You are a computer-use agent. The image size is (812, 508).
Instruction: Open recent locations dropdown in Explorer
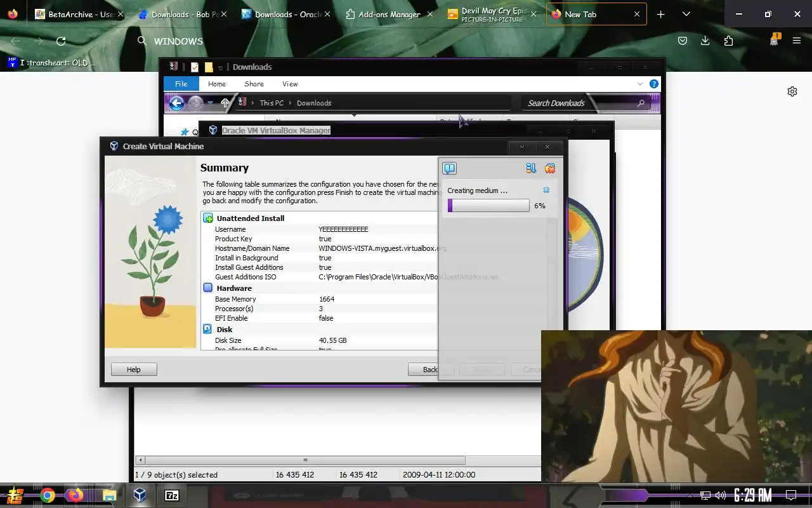click(211, 103)
